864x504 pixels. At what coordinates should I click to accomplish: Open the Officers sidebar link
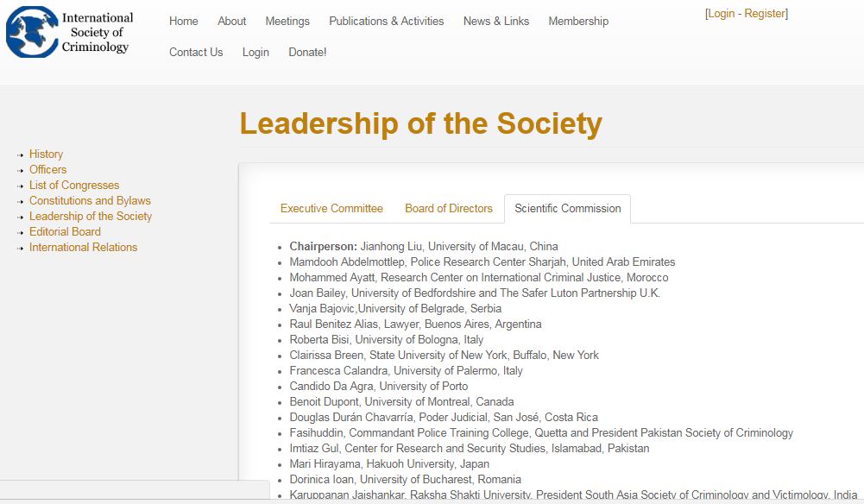click(48, 169)
